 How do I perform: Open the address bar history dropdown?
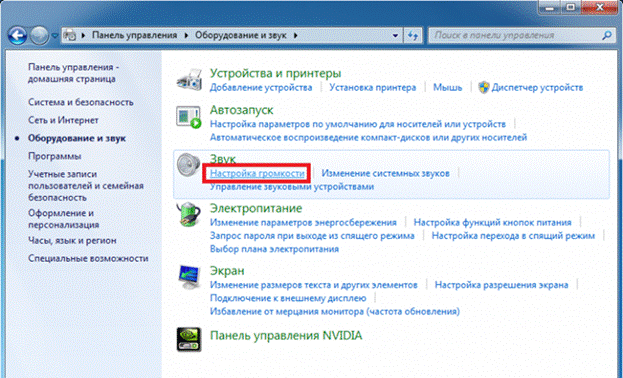point(395,35)
